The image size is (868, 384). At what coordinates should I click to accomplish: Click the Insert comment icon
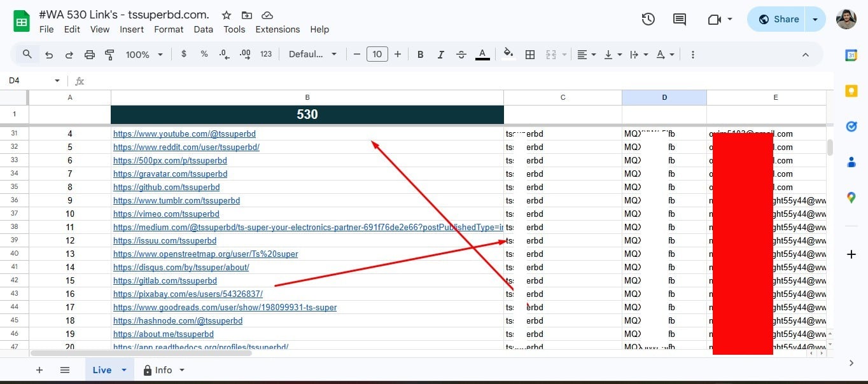(678, 19)
